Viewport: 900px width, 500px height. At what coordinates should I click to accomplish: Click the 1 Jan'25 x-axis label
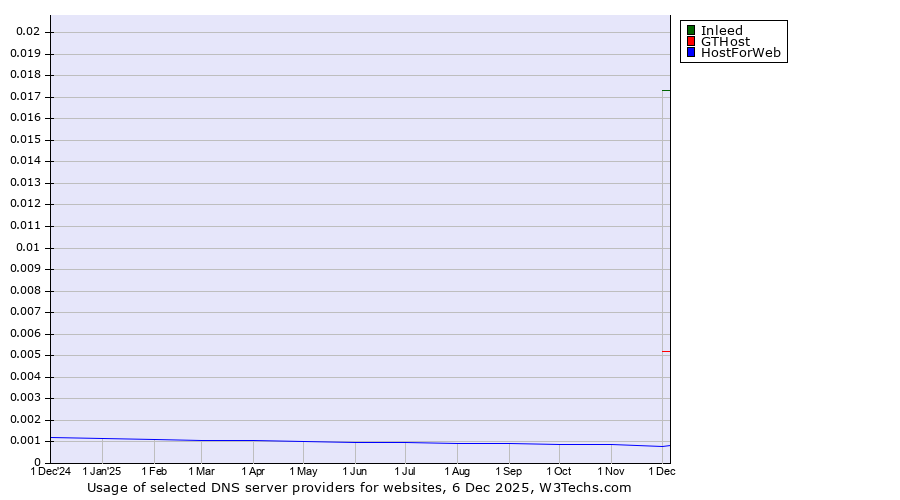tap(102, 471)
